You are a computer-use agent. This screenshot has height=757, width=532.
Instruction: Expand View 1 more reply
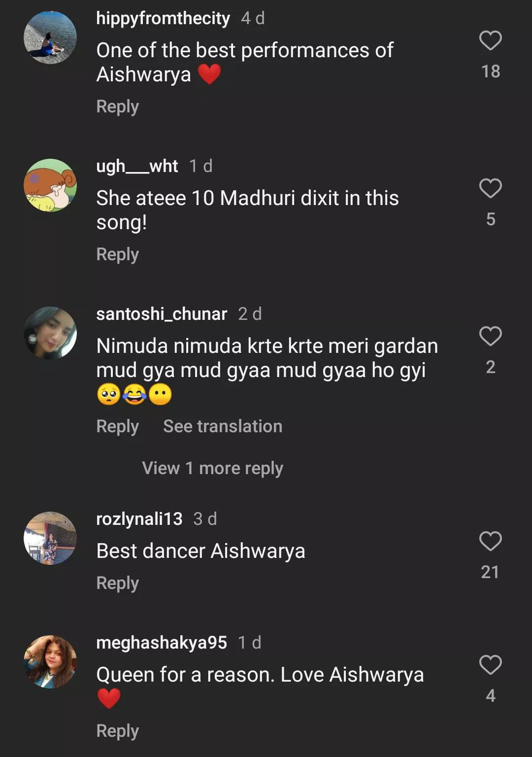pos(212,468)
